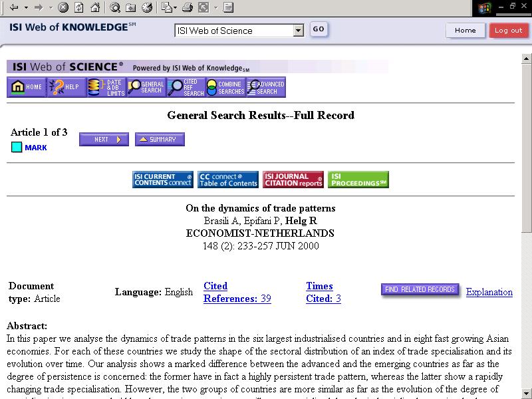This screenshot has width=532, height=399.
Task: Open the General Search tab
Action: pos(146,88)
